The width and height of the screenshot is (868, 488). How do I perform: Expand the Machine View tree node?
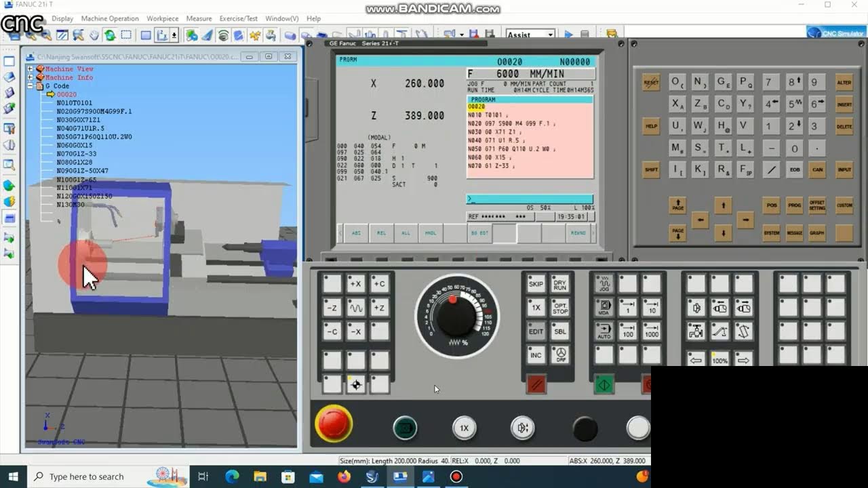point(31,69)
